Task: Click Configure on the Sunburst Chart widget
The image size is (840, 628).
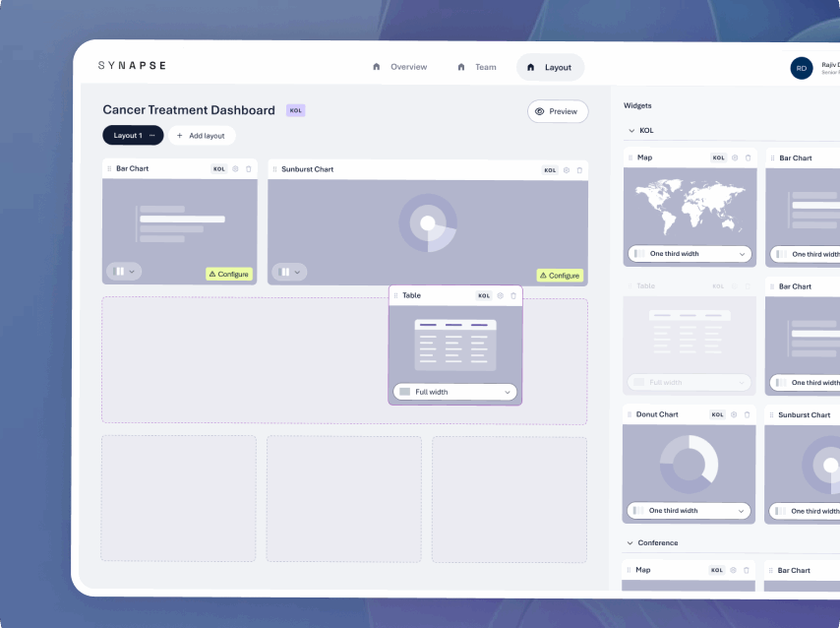Action: coord(559,276)
